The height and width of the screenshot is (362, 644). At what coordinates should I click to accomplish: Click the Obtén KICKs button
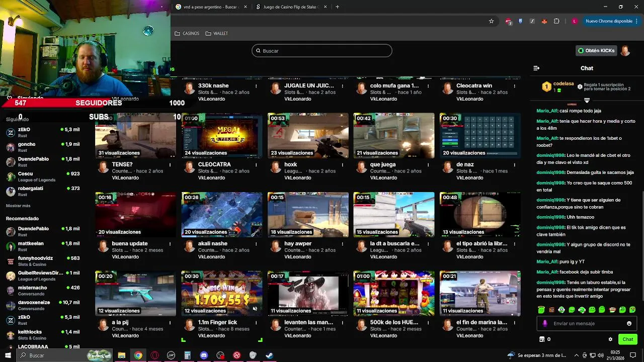point(596,51)
